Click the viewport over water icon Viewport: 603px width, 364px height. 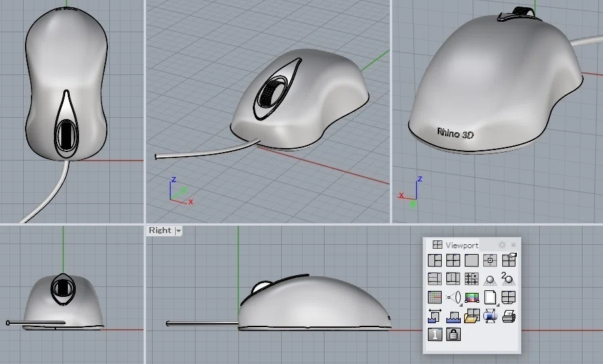[454, 317]
